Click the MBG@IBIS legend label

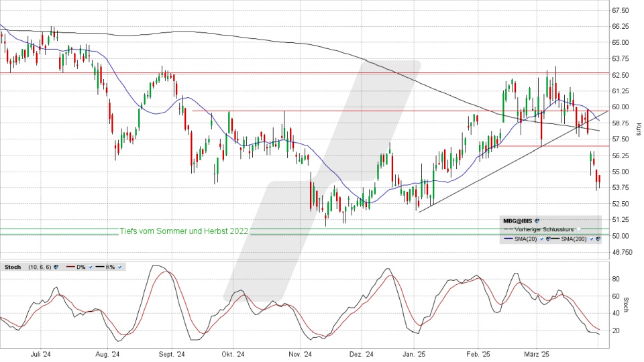[x=517, y=221]
